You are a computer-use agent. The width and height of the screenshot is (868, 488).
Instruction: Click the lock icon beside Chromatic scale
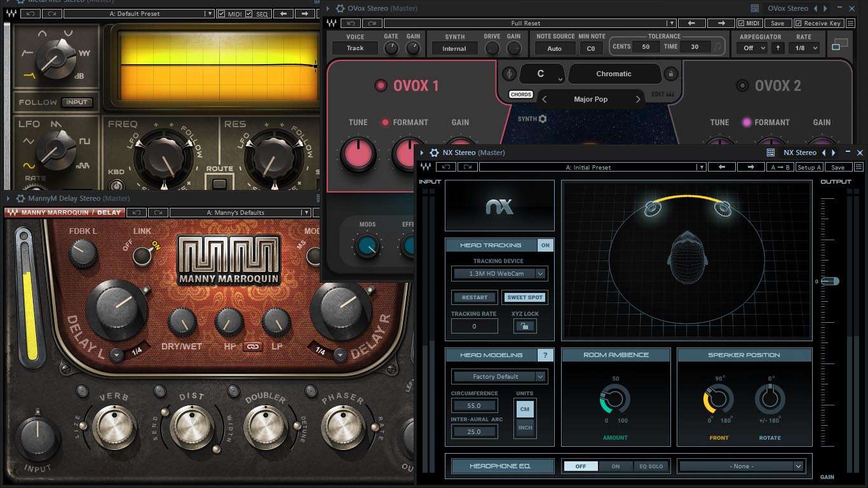point(670,74)
